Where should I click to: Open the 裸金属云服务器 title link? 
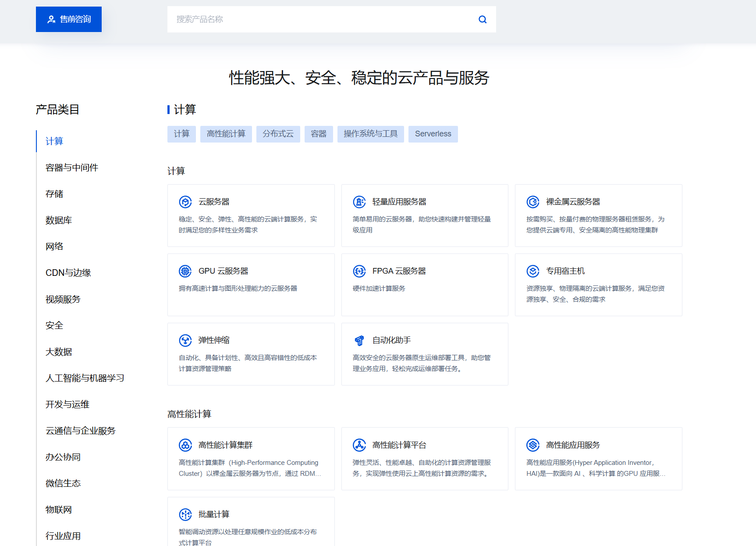573,202
